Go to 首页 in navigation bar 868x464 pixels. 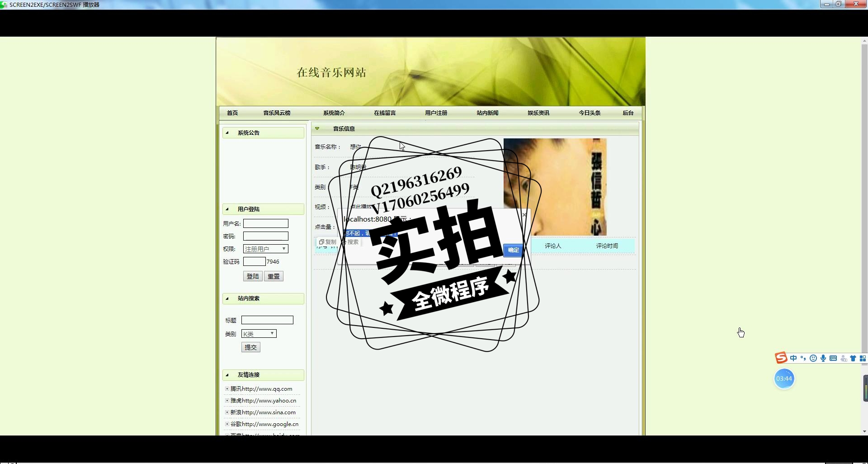pos(232,113)
